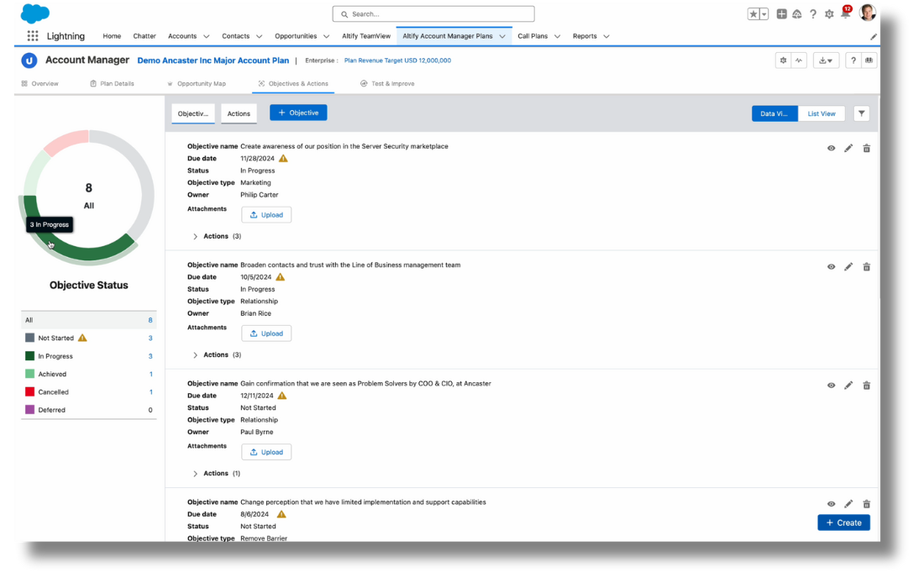Open the Trailhead guidance icon
Viewport: 924px width, 588px height.
pyautogui.click(x=796, y=14)
